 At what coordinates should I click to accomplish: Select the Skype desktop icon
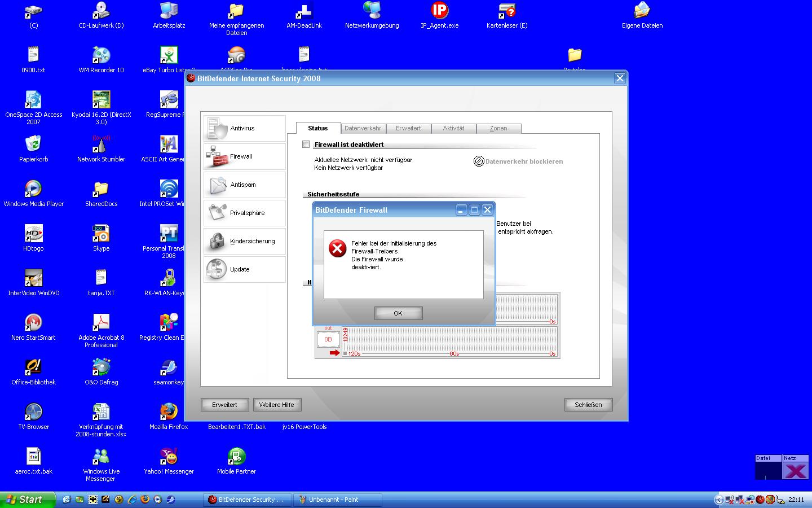(x=101, y=238)
